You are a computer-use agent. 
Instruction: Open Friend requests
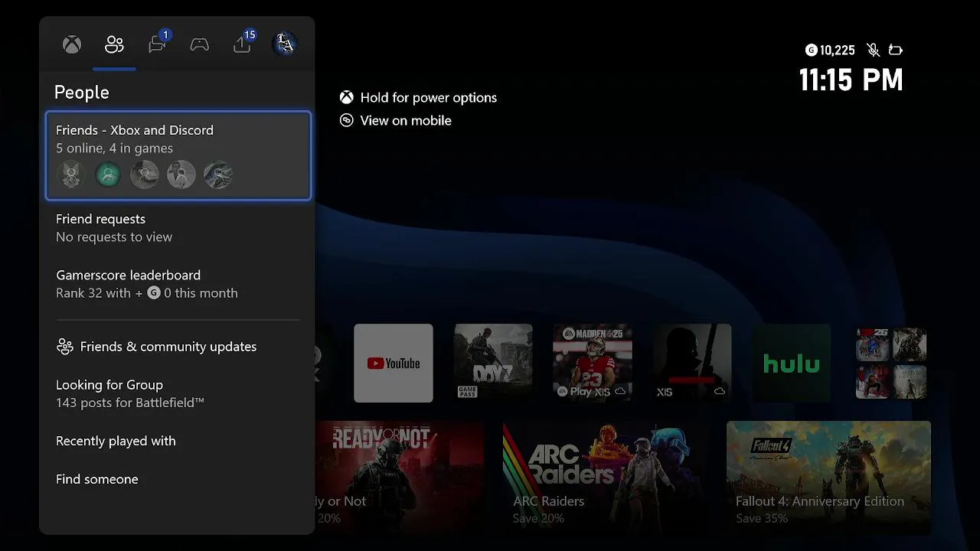coord(178,228)
